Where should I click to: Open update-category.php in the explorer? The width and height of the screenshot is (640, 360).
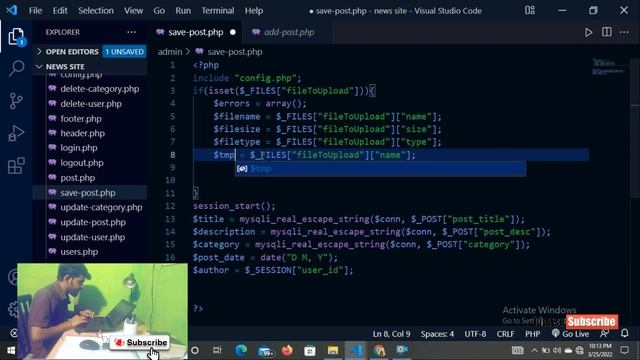(101, 207)
